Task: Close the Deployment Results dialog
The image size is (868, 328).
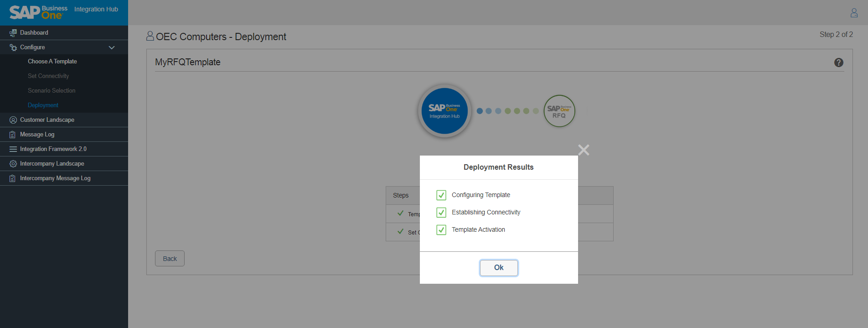Action: coord(584,150)
